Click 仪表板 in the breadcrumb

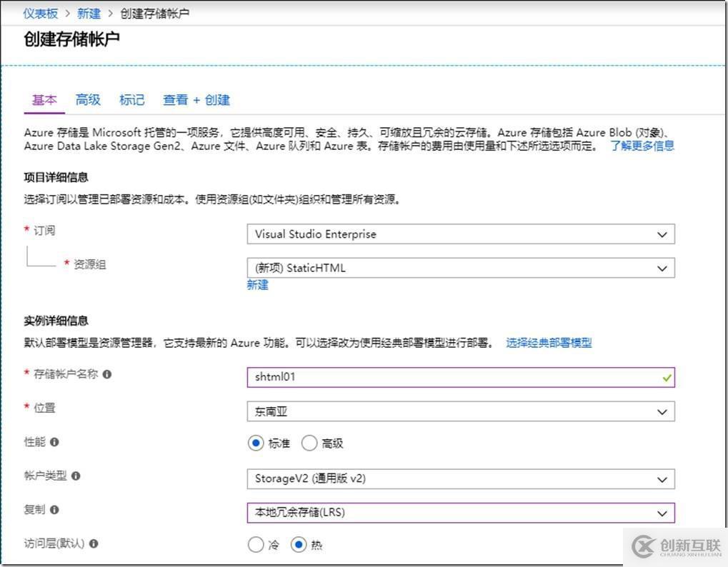pos(39,12)
